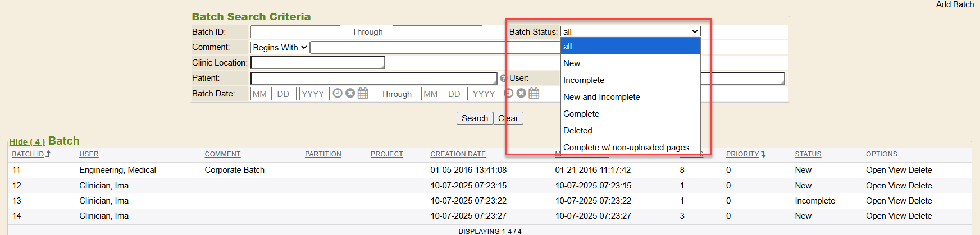Click the Batch ID input field

295,32
